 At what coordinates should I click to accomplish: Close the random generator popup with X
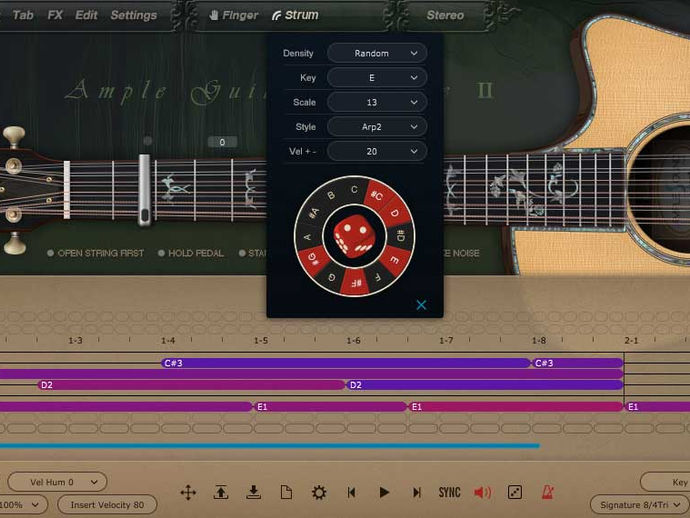pos(421,305)
